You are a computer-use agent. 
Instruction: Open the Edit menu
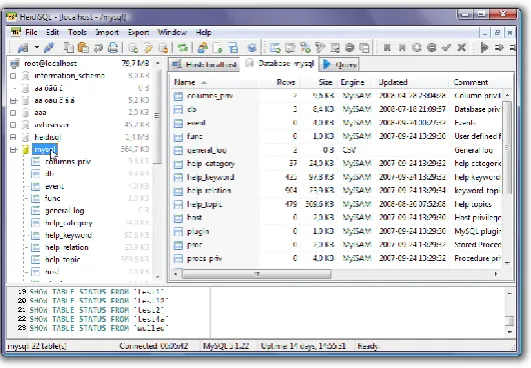click(52, 32)
